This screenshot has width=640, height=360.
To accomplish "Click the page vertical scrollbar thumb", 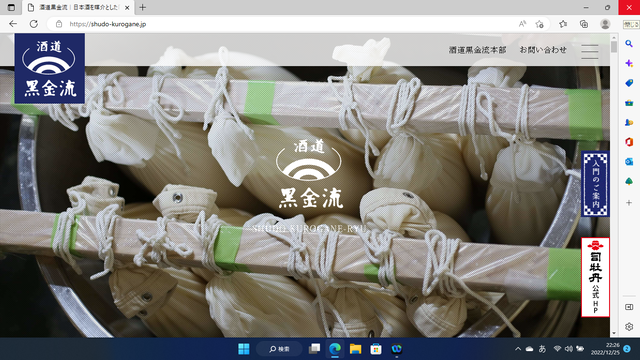I will (614, 47).
